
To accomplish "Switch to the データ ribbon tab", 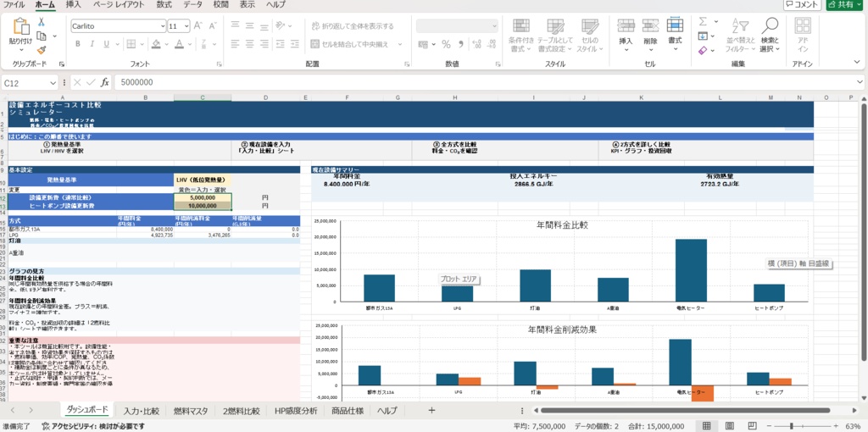I will (x=192, y=5).
